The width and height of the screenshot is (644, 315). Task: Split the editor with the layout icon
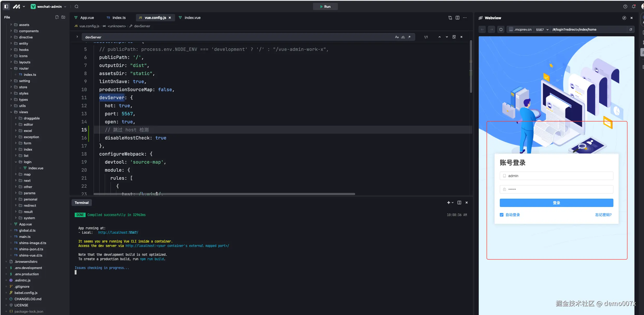coord(458,18)
